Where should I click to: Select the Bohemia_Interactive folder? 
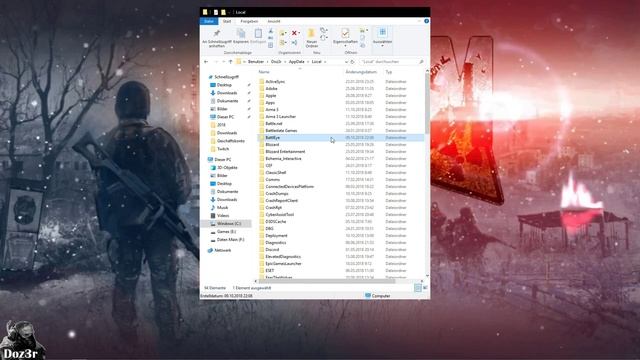click(283, 158)
